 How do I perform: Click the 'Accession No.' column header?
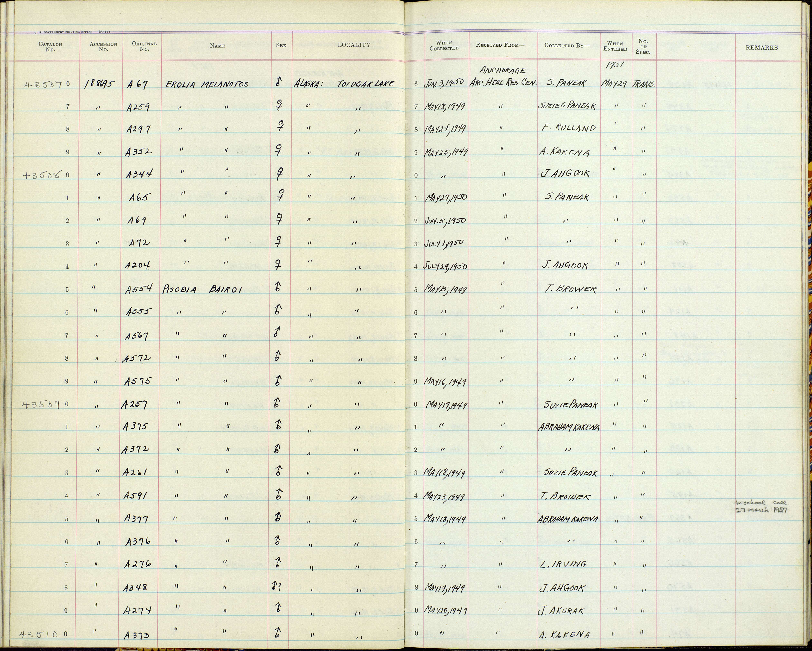(103, 46)
